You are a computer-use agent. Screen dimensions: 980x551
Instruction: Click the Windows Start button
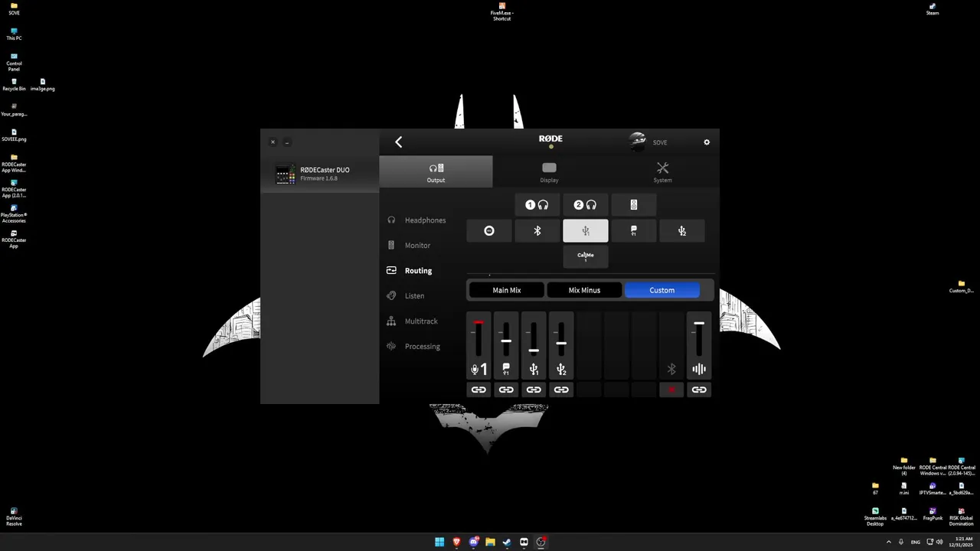tap(439, 542)
